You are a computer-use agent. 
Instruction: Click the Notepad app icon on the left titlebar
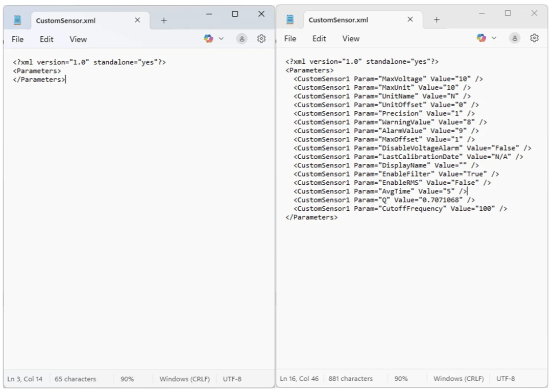(17, 19)
